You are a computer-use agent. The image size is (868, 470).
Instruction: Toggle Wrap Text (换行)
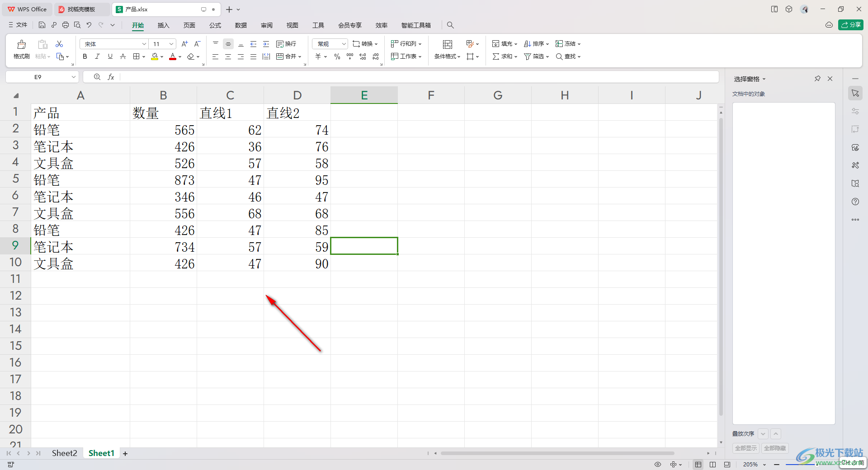point(286,44)
